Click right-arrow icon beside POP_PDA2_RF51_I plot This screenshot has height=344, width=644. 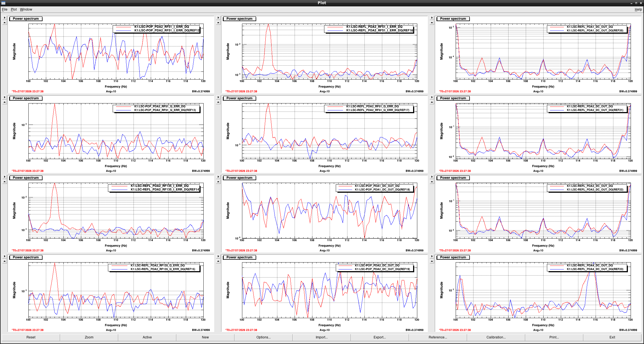coord(4,18)
